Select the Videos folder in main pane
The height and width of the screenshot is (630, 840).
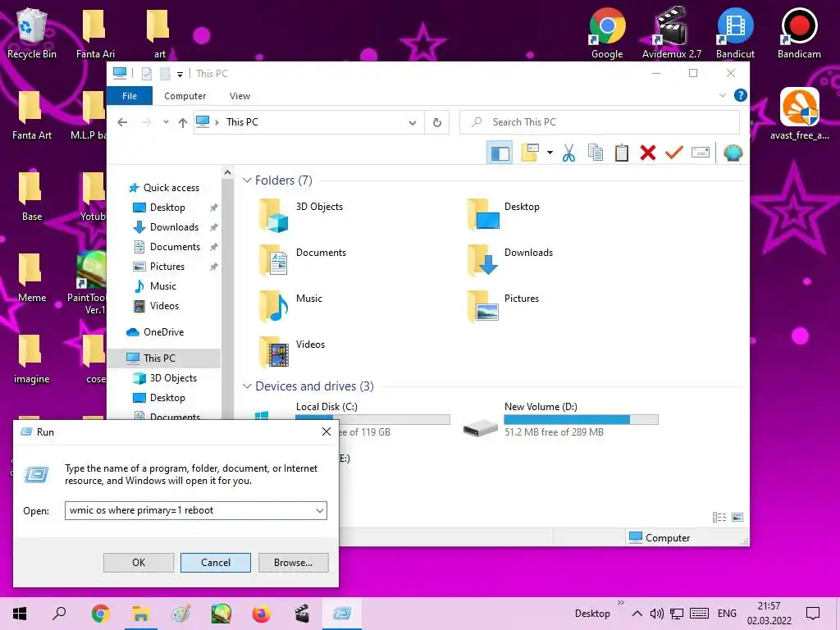pos(292,352)
